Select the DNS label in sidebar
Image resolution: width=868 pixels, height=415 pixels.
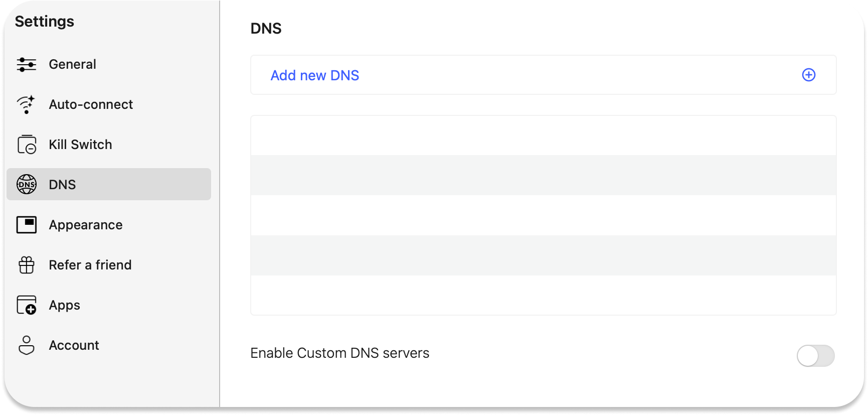62,185
